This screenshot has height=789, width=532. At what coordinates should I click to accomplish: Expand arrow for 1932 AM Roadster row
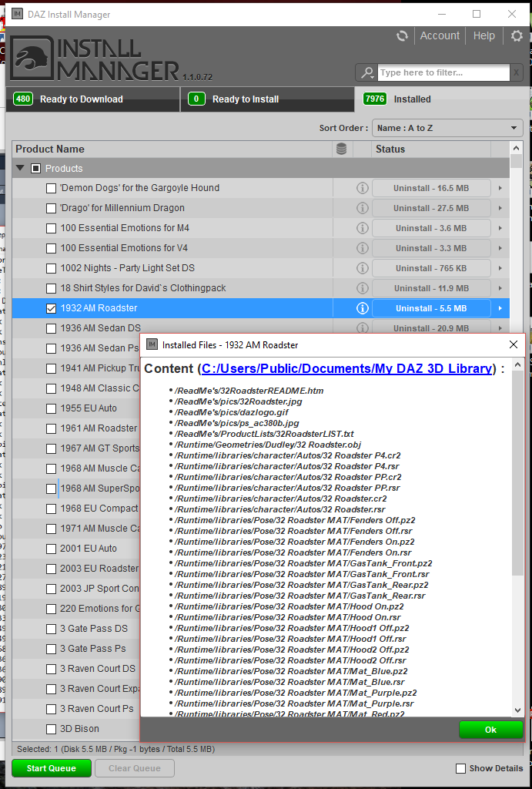click(500, 308)
